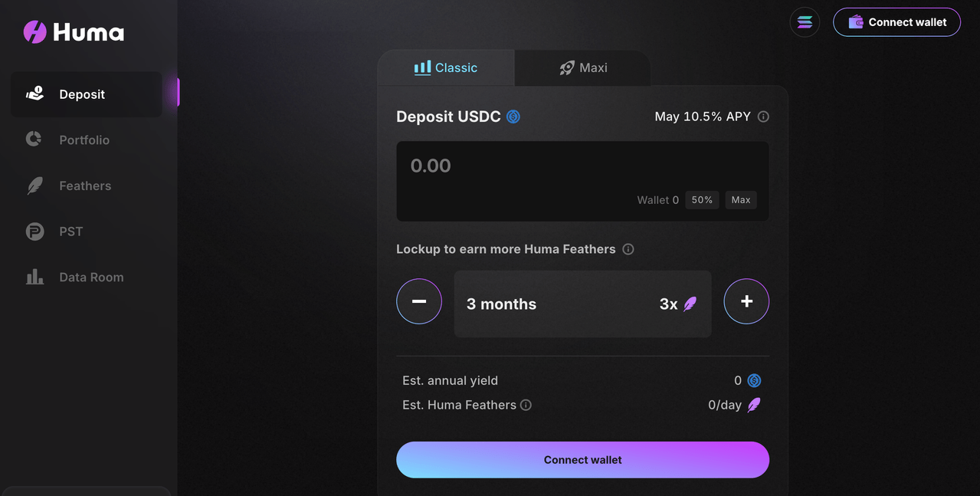Click the lockup Feathers info icon

click(x=628, y=249)
